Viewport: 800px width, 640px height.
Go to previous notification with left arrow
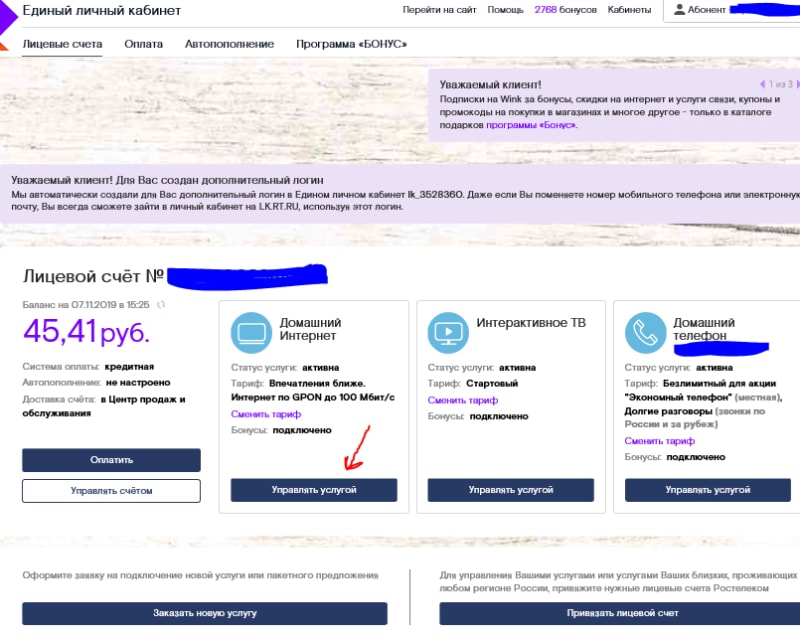[x=762, y=84]
